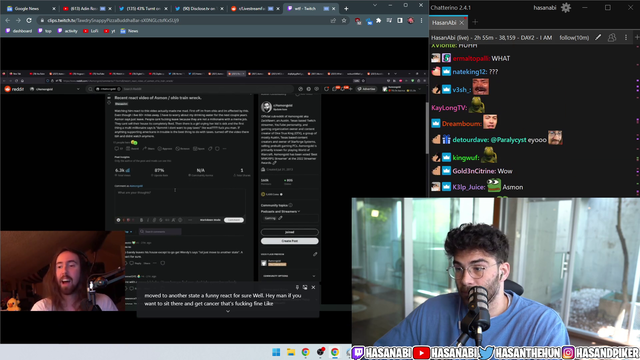The height and width of the screenshot is (360, 640).
Task: Click username Dreamboum in chat
Action: click(461, 124)
